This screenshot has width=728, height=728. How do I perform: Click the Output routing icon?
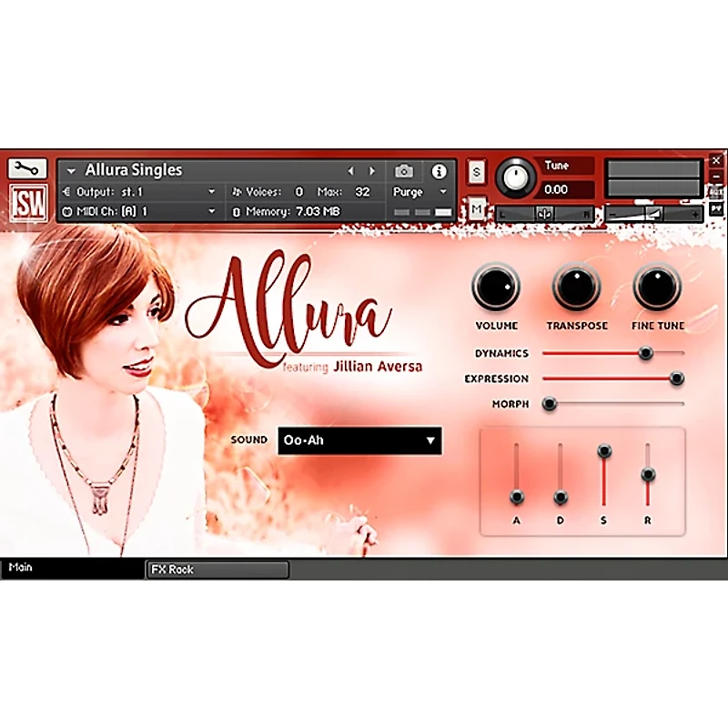pos(66,191)
